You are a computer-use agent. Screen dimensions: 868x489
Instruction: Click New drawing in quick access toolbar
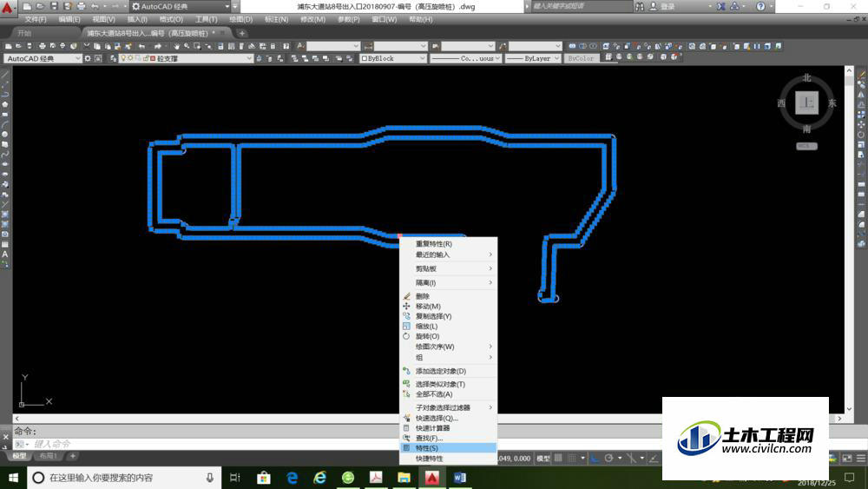coord(27,7)
